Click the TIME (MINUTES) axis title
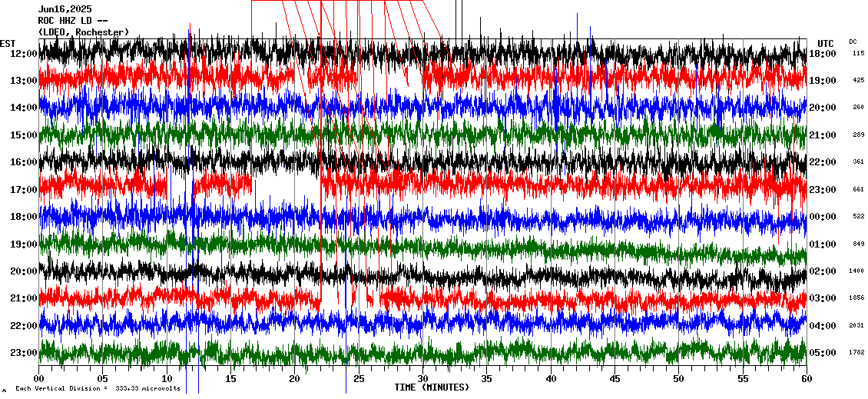This screenshot has width=868, height=399. pos(432,388)
